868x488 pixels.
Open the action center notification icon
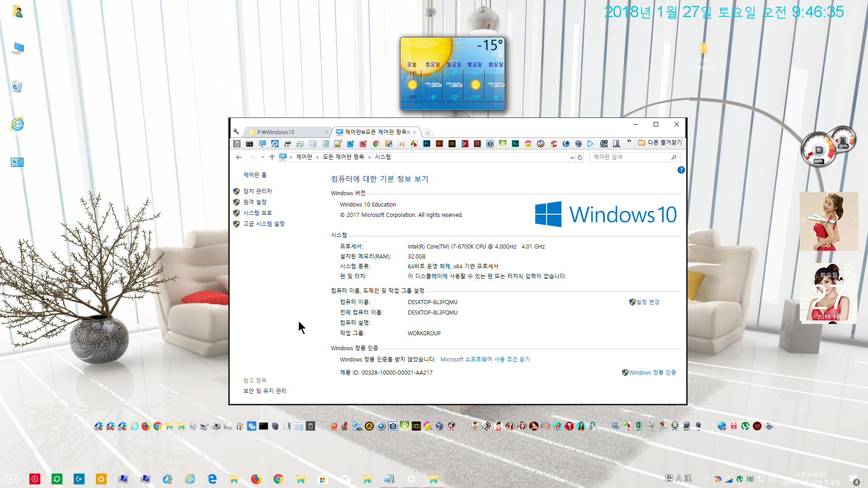854,480
